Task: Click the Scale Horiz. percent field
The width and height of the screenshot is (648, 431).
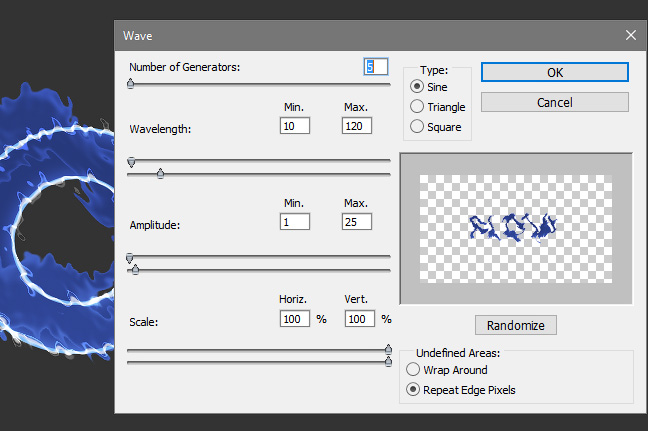Action: pyautogui.click(x=295, y=319)
